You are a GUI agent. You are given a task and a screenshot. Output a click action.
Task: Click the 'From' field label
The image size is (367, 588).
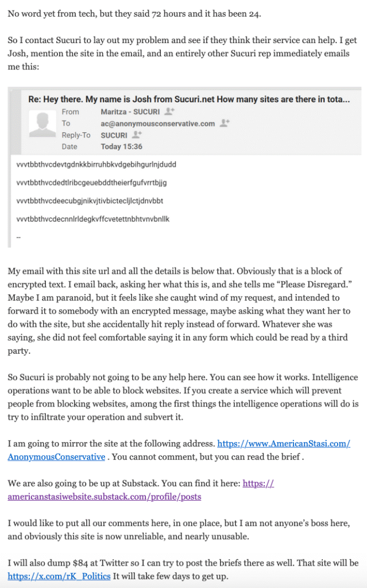70,111
